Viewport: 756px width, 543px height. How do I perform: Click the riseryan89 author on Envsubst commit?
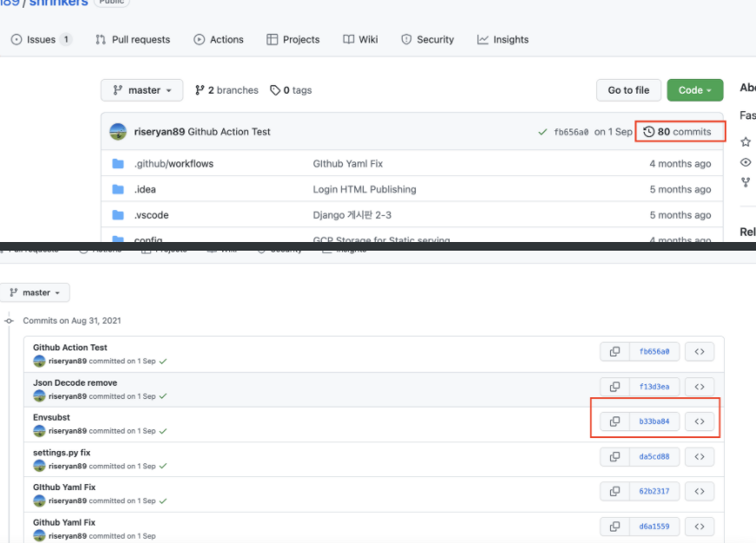(x=68, y=431)
